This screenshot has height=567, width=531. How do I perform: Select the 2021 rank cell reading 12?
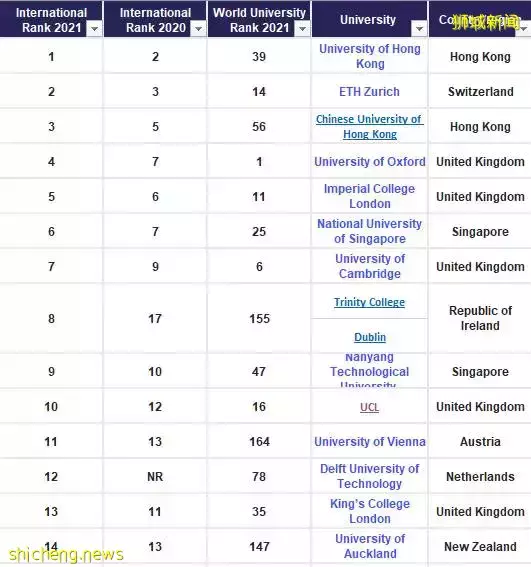[51, 477]
